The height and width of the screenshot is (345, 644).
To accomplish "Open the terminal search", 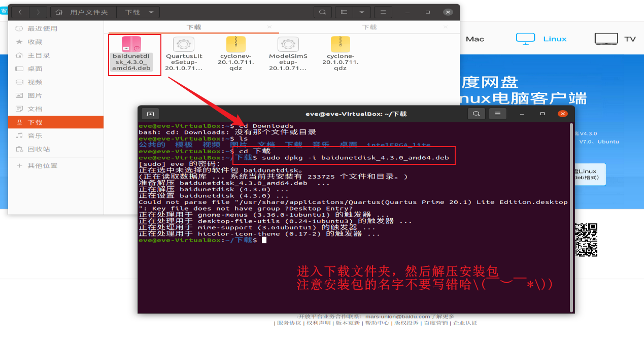I will (476, 114).
